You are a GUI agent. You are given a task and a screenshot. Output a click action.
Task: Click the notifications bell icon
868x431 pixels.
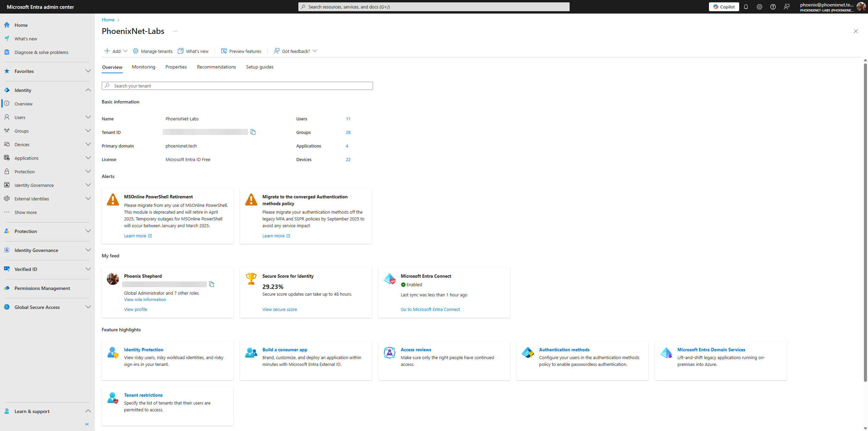747,7
